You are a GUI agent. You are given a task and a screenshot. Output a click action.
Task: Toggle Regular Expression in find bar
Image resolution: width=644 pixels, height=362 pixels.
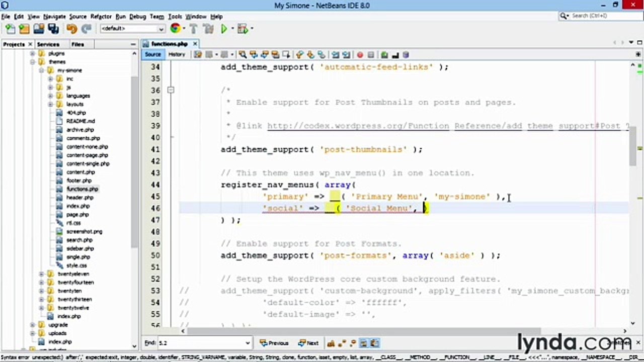pos(352,343)
